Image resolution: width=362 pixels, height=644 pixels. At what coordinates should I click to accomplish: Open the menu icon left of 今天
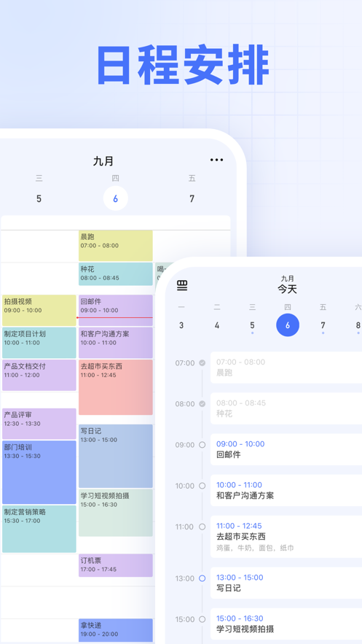click(x=182, y=286)
